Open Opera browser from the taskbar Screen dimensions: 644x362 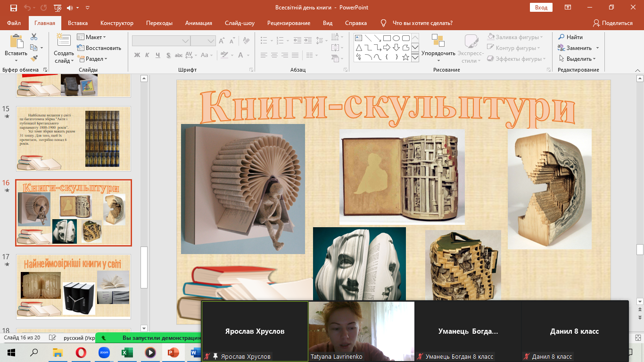[81, 352]
